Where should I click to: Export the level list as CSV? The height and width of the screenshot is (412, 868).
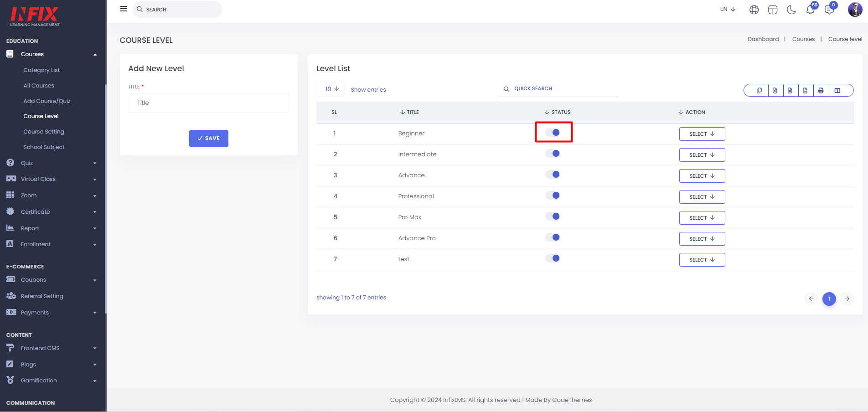[x=790, y=90]
